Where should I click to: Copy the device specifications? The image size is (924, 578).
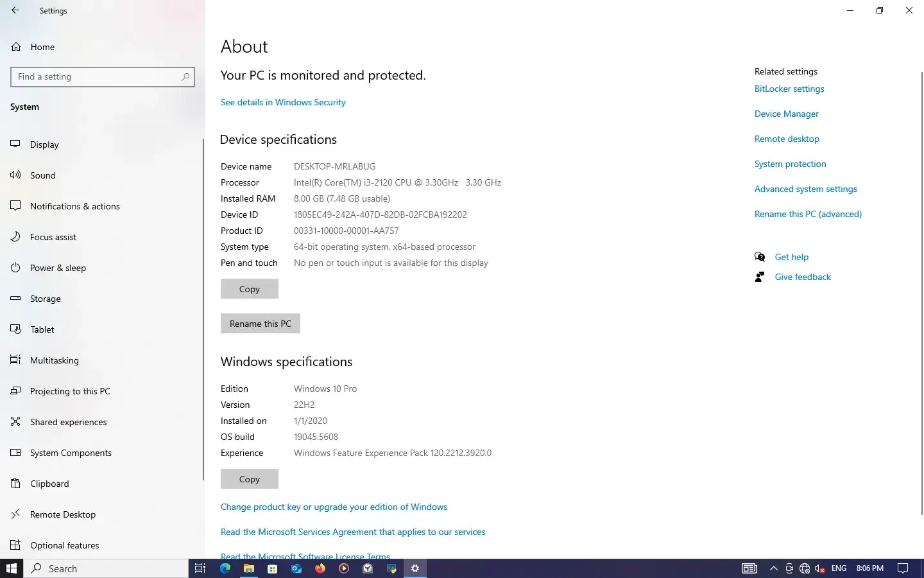pos(250,289)
